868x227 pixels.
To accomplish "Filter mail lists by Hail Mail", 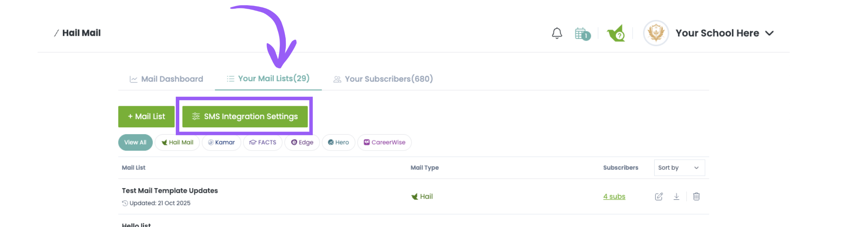I will [177, 142].
